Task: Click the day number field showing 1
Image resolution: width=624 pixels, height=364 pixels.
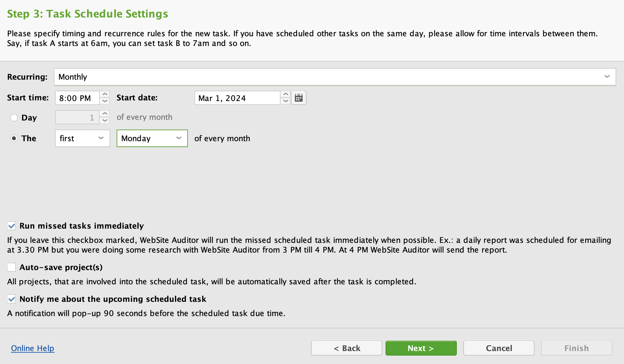Action: 77,117
